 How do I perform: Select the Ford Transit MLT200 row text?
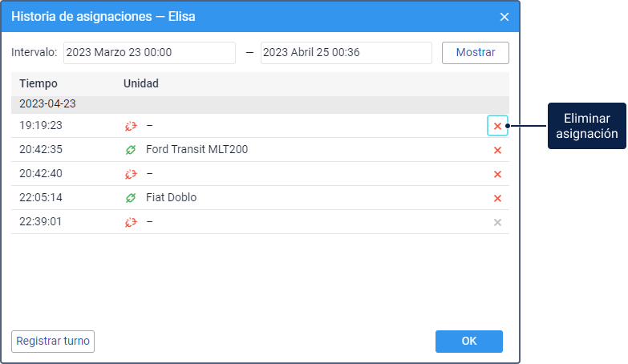coord(197,150)
